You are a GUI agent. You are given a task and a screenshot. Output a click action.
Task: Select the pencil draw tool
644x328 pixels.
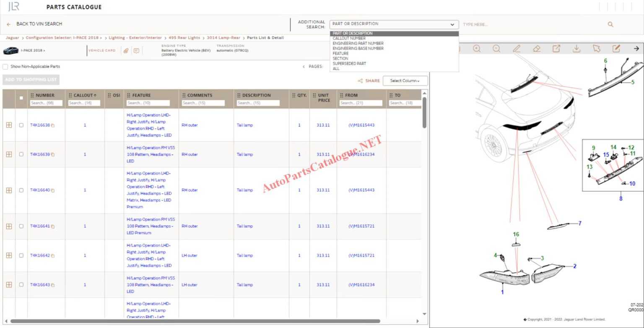point(517,49)
